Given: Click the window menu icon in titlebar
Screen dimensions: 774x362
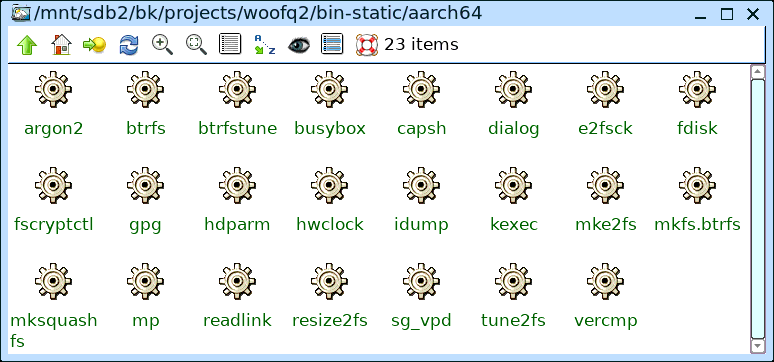Looking at the screenshot, I should 20,13.
